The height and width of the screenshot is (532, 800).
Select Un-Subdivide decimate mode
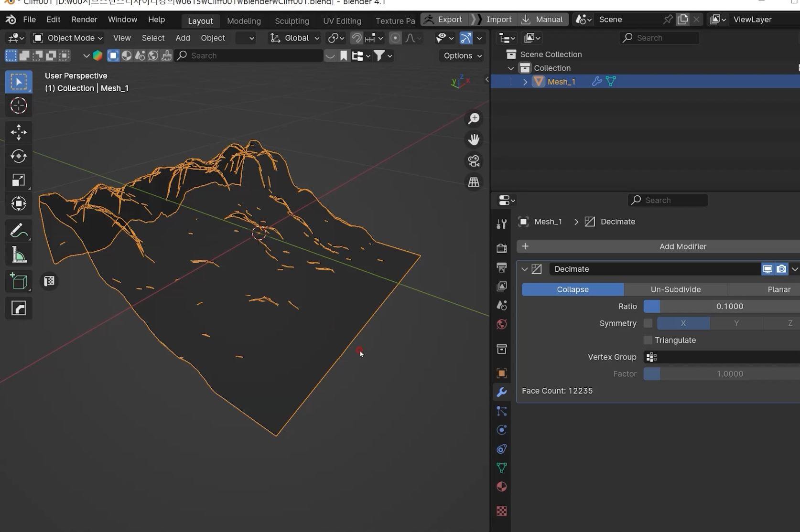(x=675, y=289)
